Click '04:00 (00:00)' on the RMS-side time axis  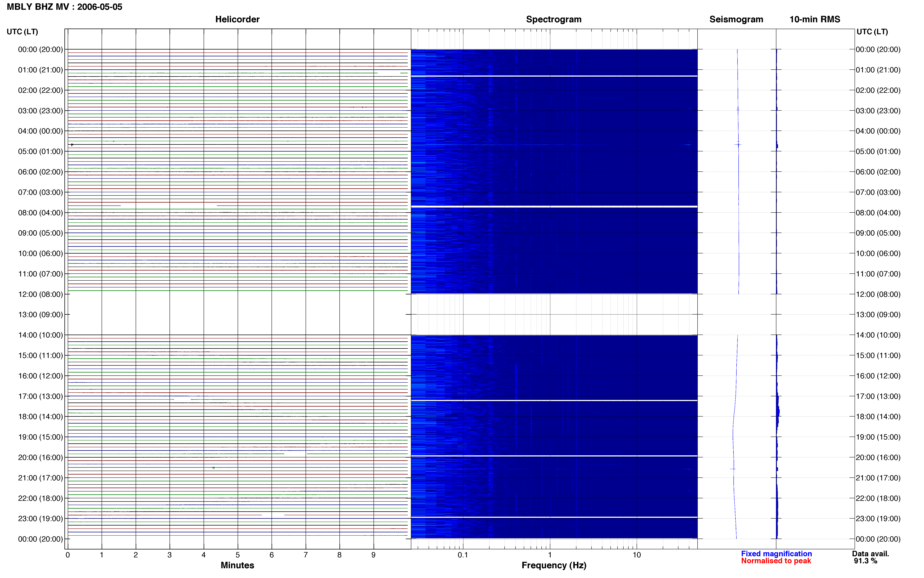tap(878, 131)
